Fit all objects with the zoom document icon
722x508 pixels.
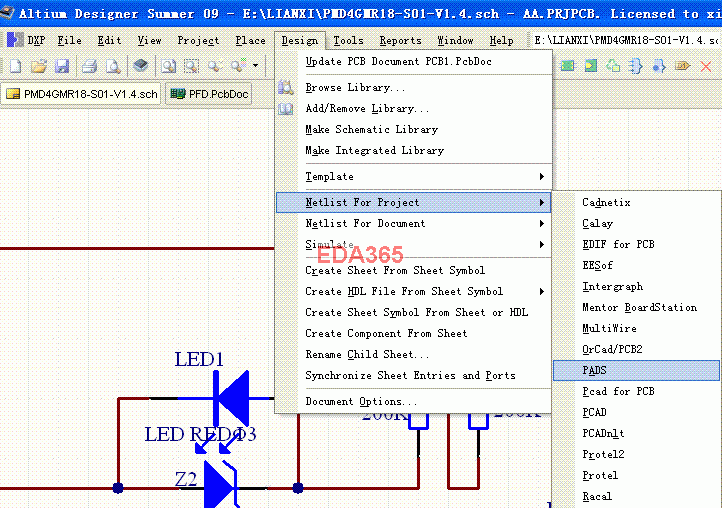[x=169, y=66]
